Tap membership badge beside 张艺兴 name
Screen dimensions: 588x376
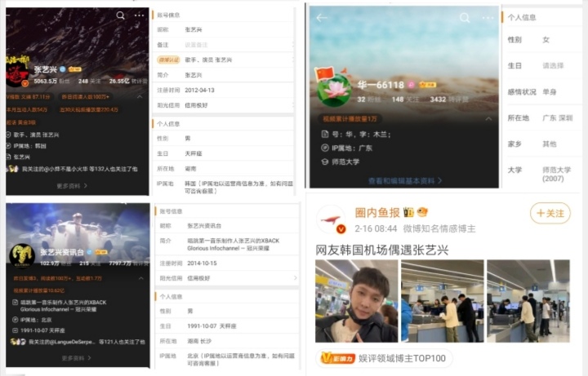pyautogui.click(x=74, y=69)
